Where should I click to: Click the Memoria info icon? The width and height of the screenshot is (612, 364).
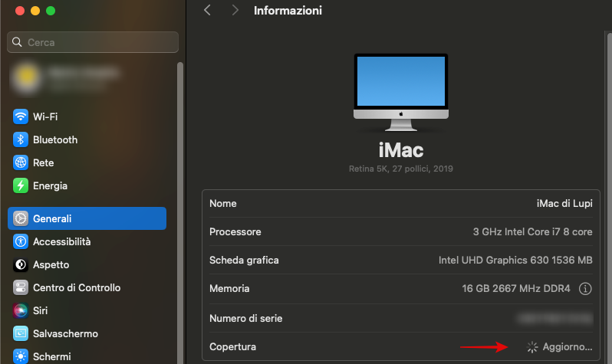(585, 289)
